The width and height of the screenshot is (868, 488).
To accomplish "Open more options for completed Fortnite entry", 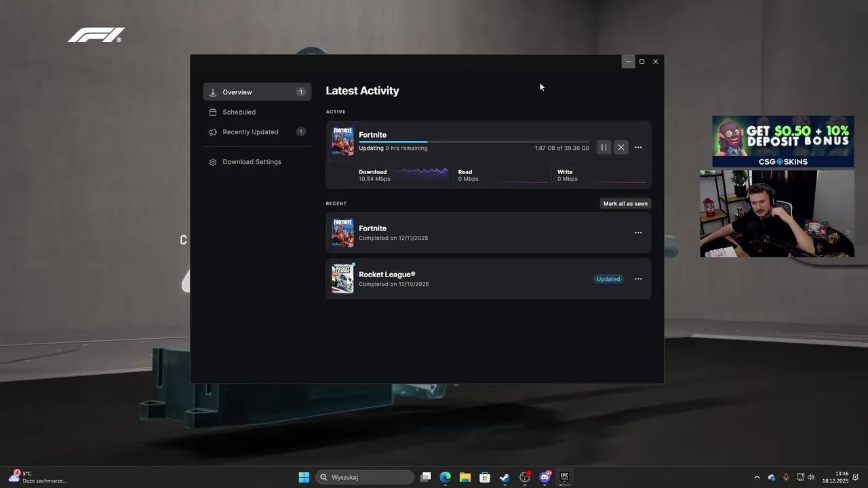I will (x=638, y=232).
